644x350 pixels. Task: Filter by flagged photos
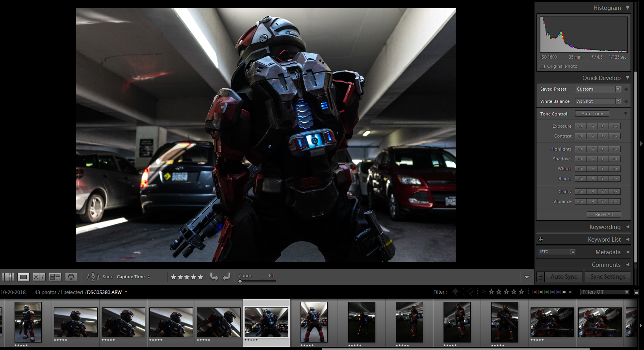pyautogui.click(x=456, y=292)
